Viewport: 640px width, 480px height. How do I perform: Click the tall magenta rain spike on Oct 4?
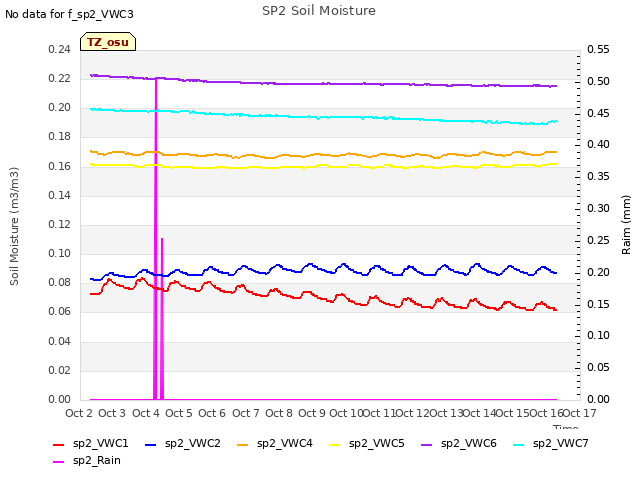pyautogui.click(x=156, y=239)
